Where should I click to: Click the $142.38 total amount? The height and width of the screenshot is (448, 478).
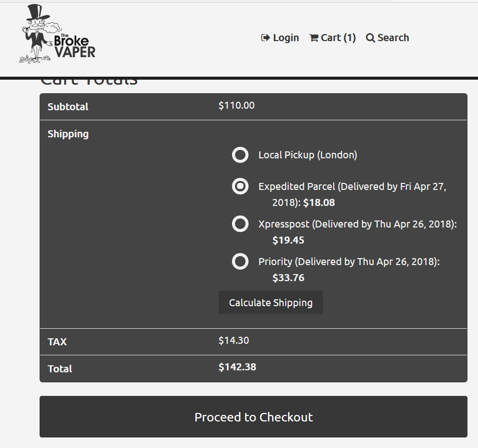pos(237,367)
